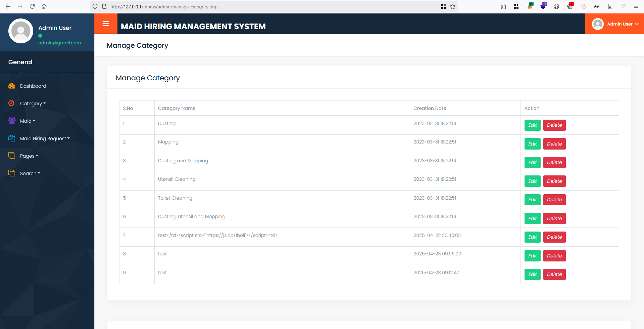Edit the Mopping category row 2
Screen dimensions: 644x329
click(x=533, y=144)
